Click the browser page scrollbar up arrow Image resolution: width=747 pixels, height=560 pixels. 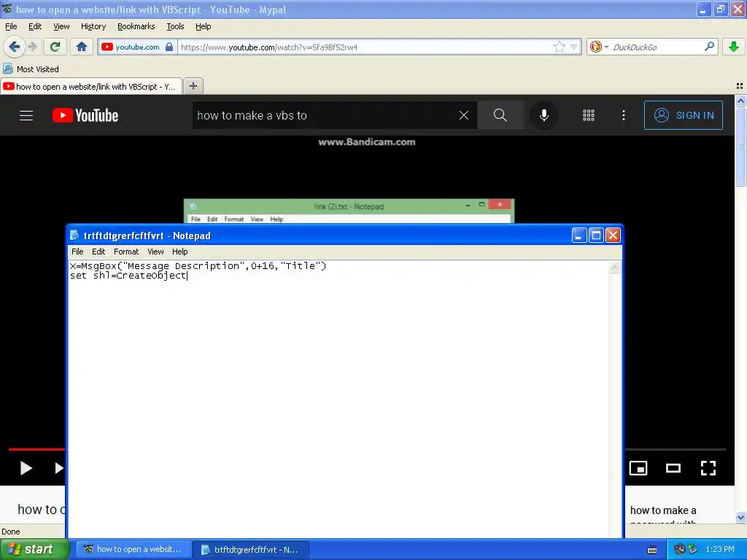coord(740,101)
